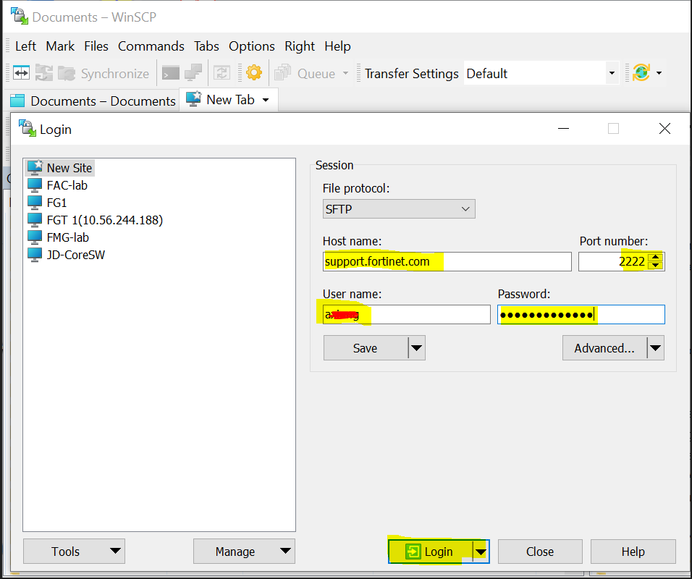Click the Synchronize toolbar button

pyautogui.click(x=105, y=73)
